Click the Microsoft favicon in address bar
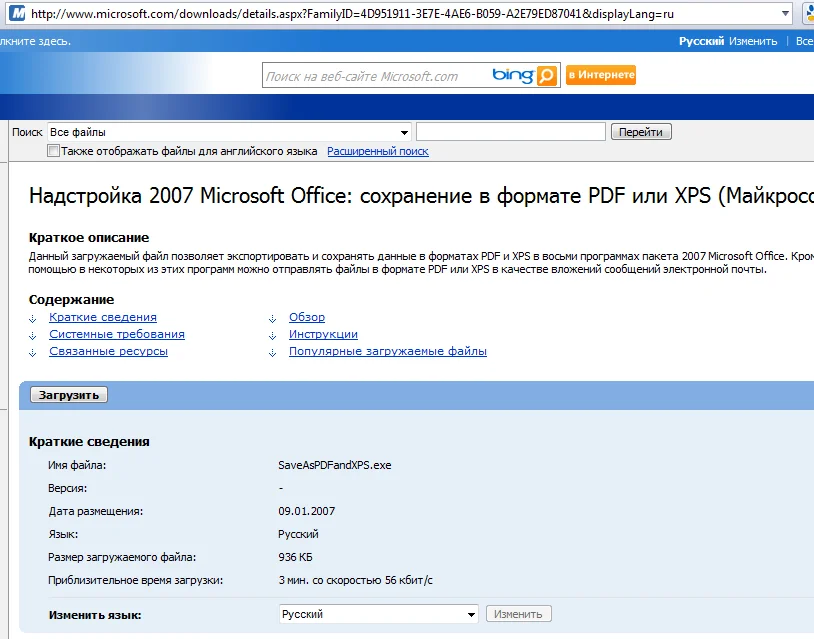 (17, 13)
